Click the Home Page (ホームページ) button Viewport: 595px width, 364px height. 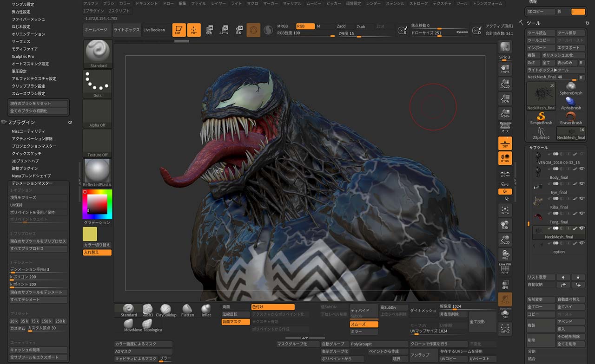(97, 30)
